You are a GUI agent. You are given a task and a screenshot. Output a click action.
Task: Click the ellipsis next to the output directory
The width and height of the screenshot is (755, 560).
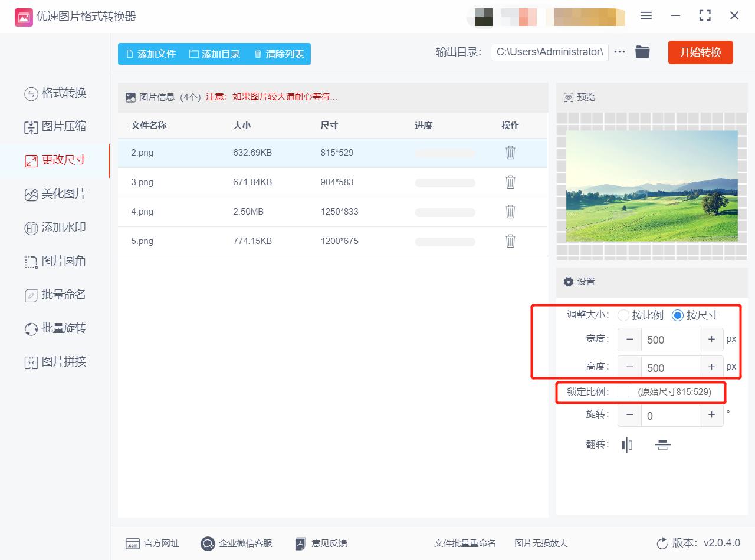[x=619, y=52]
